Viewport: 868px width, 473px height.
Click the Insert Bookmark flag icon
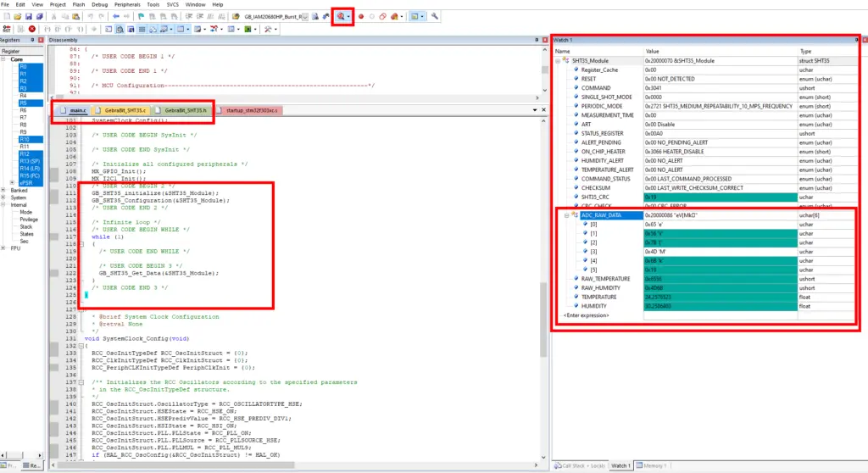tap(141, 17)
